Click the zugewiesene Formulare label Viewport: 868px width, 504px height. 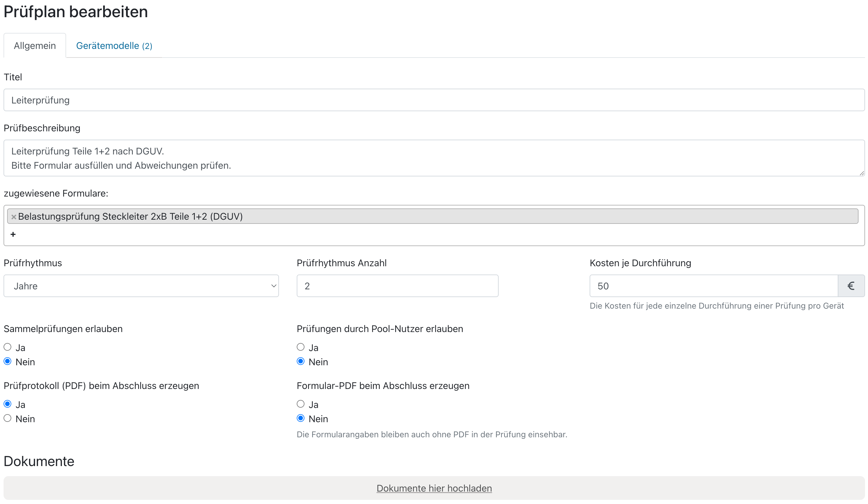(56, 193)
